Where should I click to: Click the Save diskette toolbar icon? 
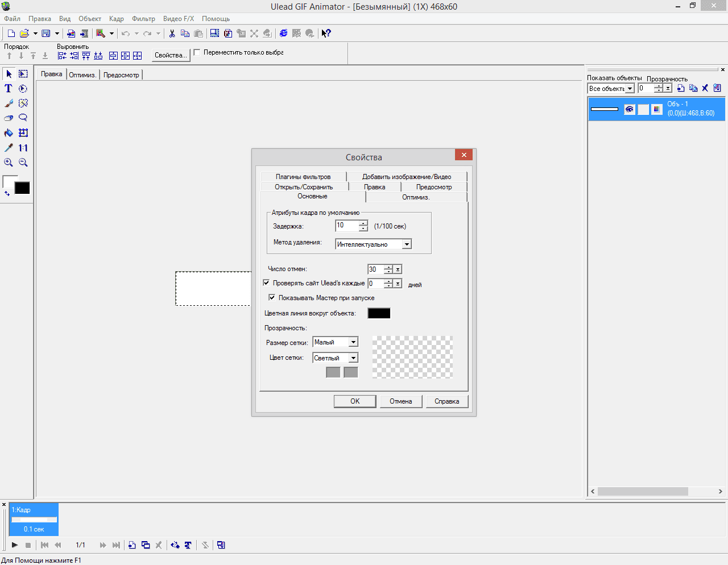[46, 34]
